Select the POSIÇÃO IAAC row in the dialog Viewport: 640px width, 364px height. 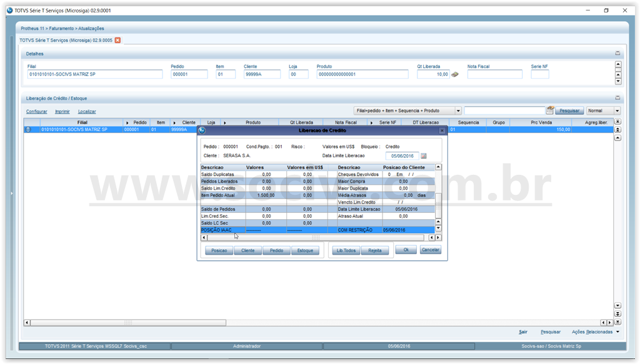[x=317, y=230]
